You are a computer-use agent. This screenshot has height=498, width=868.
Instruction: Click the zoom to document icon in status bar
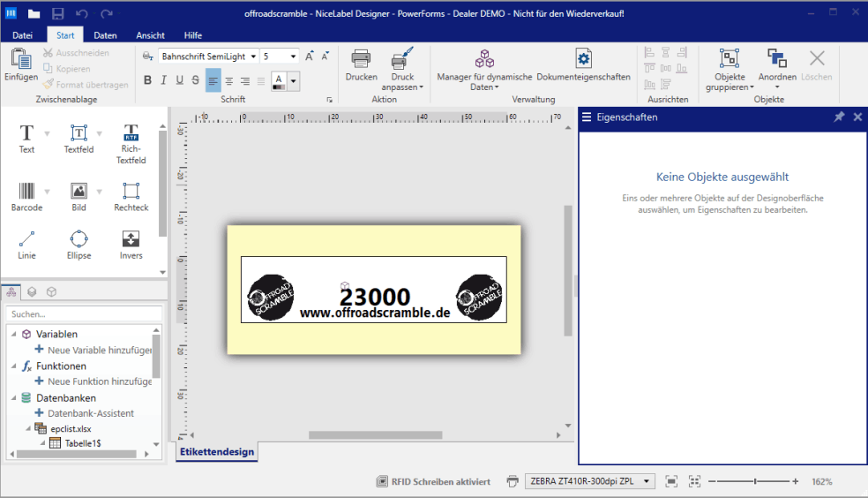click(x=671, y=481)
